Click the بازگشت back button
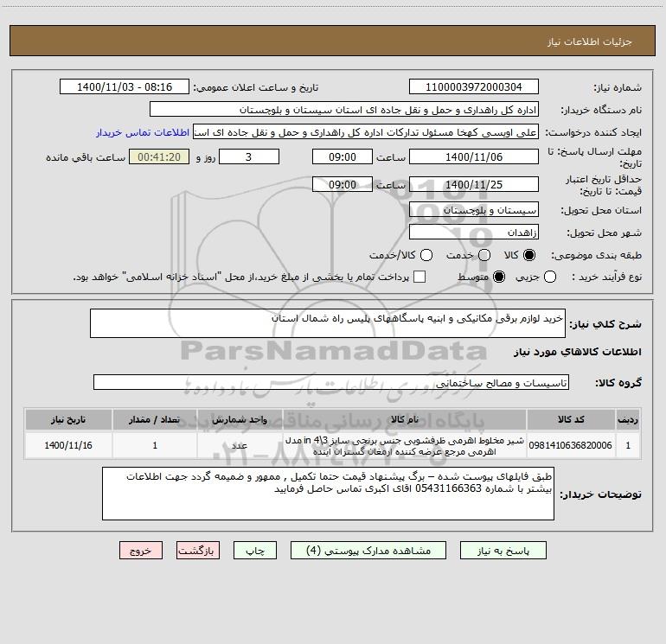This screenshot has width=666, height=644. tap(198, 551)
